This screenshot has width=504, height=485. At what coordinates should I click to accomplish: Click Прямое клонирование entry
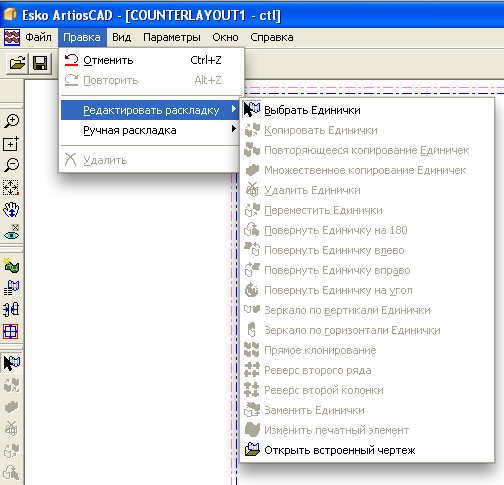tap(367, 350)
